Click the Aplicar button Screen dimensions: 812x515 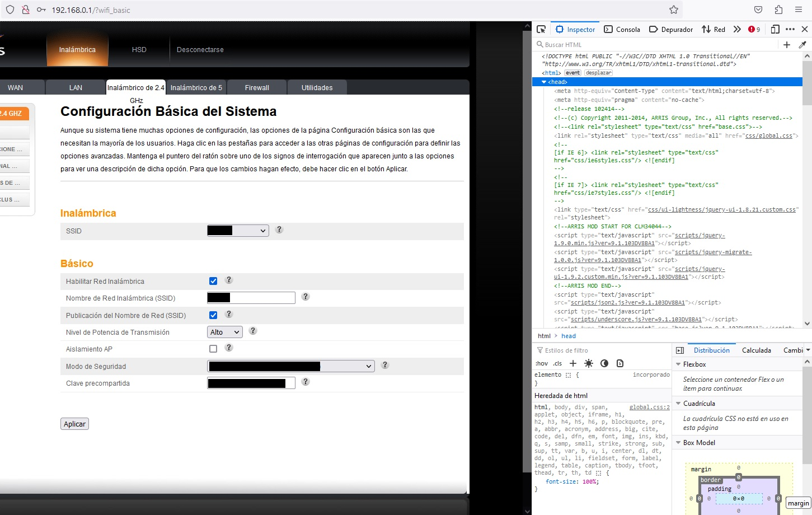(74, 424)
